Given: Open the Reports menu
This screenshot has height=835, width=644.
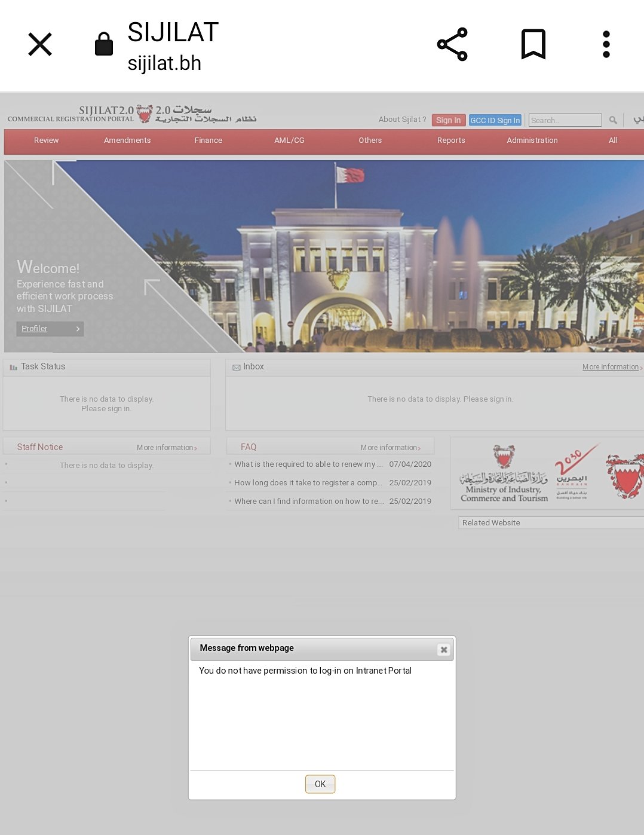Looking at the screenshot, I should pyautogui.click(x=451, y=140).
